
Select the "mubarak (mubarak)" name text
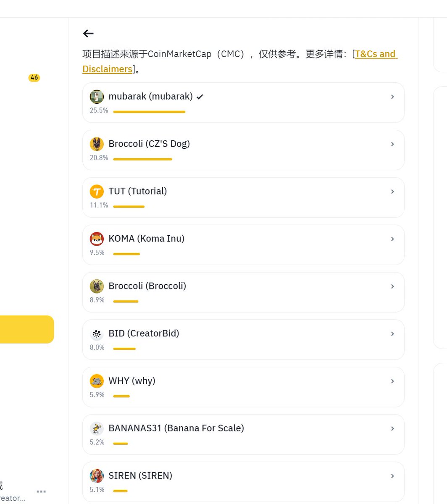150,97
